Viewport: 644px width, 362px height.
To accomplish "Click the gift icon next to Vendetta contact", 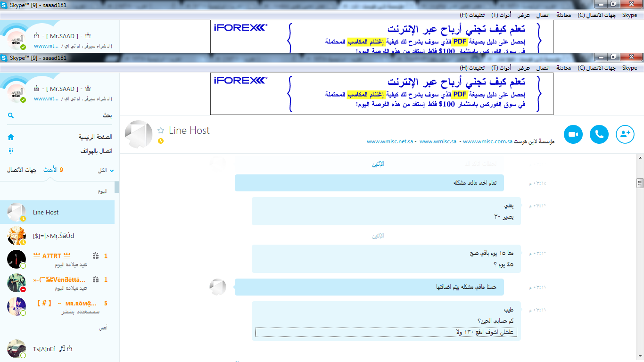I will point(96,280).
